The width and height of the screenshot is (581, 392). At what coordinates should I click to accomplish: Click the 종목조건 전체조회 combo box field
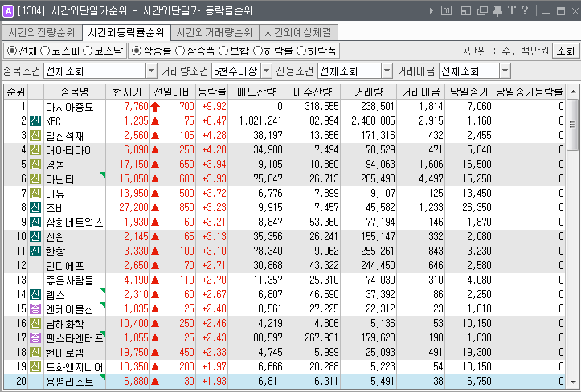tap(100, 71)
